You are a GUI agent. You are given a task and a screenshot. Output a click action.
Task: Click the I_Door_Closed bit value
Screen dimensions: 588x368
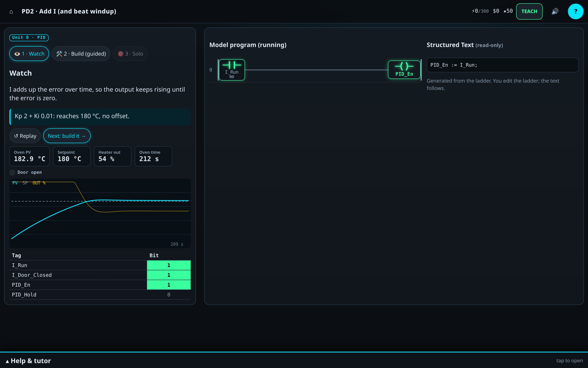169,275
